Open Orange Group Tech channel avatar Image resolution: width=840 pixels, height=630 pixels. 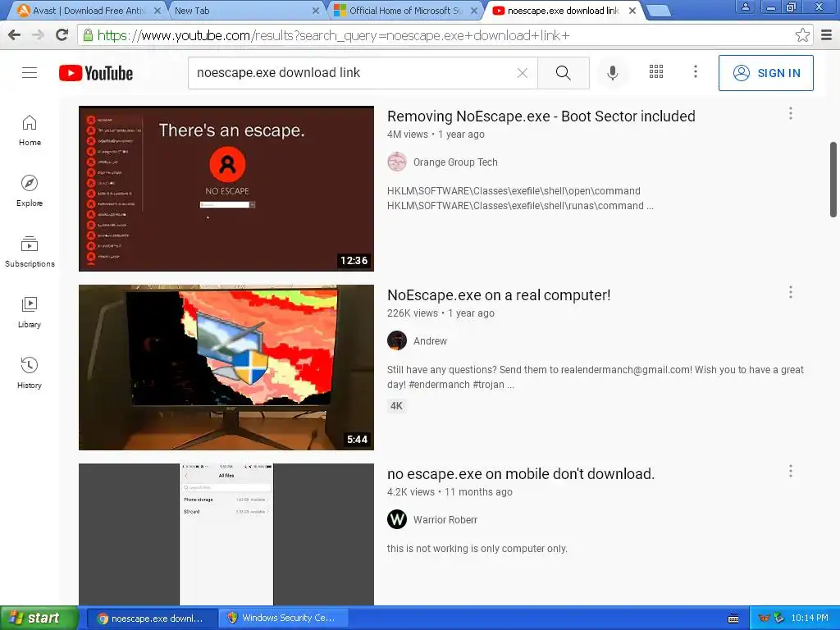pyautogui.click(x=397, y=162)
